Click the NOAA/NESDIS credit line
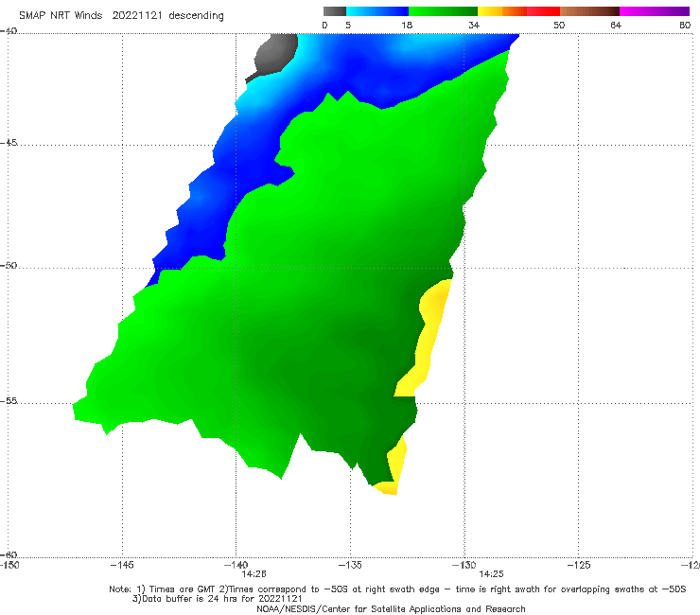The width and height of the screenshot is (700, 615). 391,608
